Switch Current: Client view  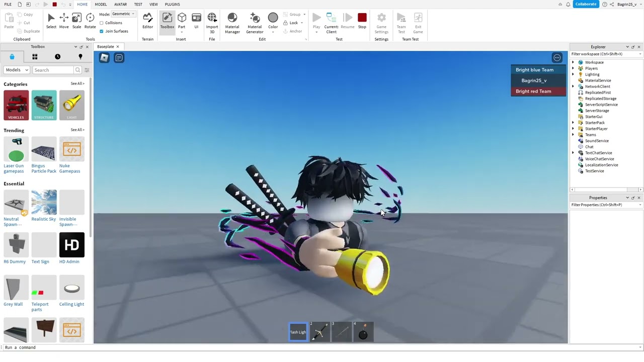click(x=331, y=23)
